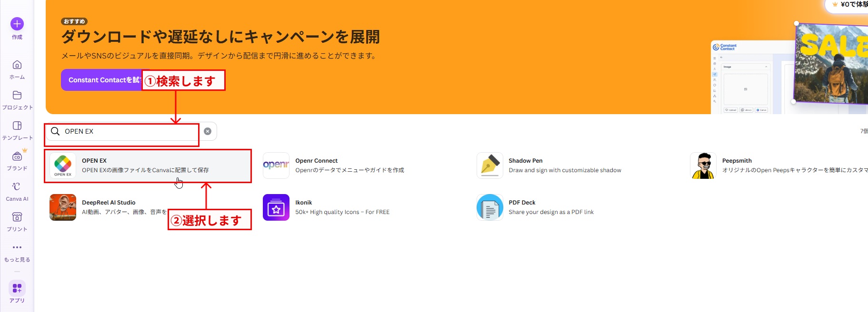868x312 pixels.
Task: Open the Canva AI sidebar icon
Action: coord(17,186)
